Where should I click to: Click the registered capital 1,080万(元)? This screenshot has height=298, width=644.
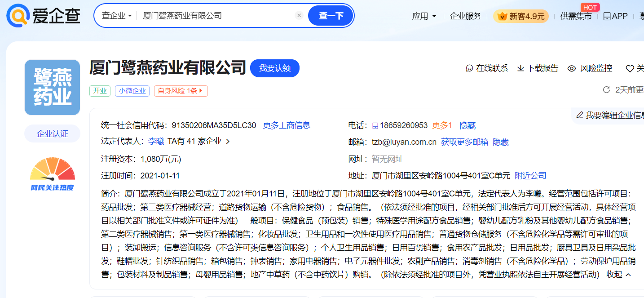pyautogui.click(x=161, y=159)
